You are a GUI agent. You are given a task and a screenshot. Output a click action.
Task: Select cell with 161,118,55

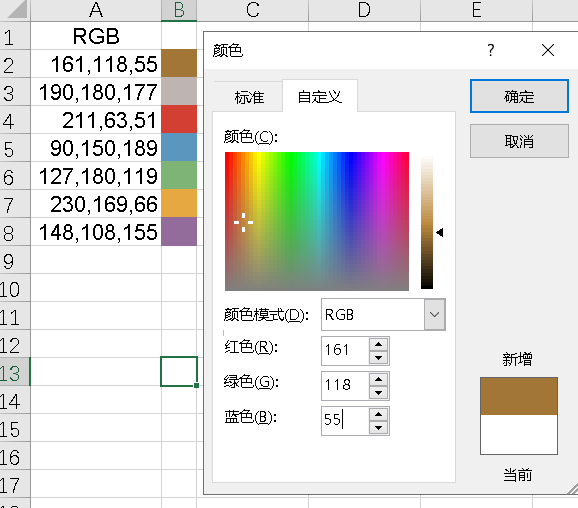coord(96,63)
